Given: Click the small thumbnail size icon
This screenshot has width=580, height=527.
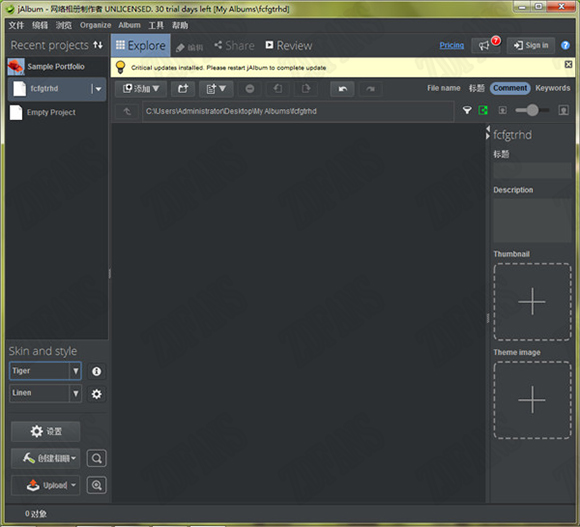Looking at the screenshot, I should pos(503,110).
